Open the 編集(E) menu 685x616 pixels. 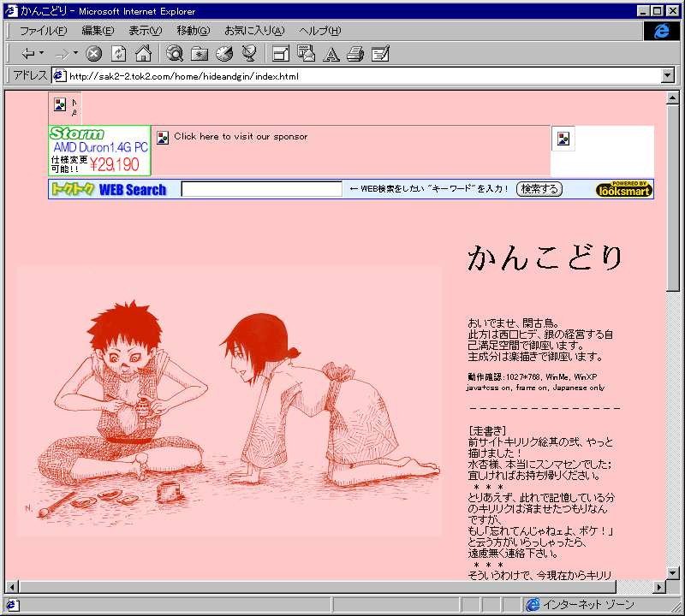98,31
